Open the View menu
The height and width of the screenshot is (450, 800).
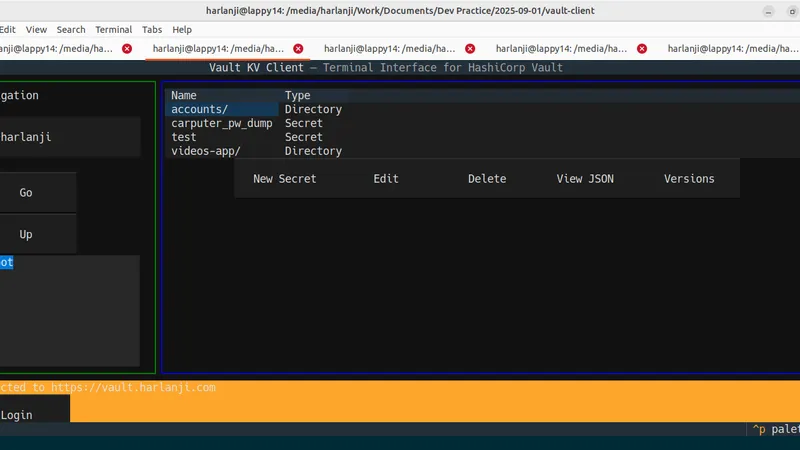[36, 30]
